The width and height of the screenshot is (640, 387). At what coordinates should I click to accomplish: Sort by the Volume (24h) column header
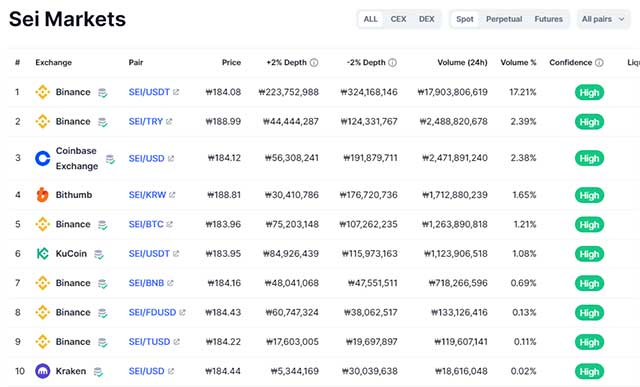click(x=462, y=62)
